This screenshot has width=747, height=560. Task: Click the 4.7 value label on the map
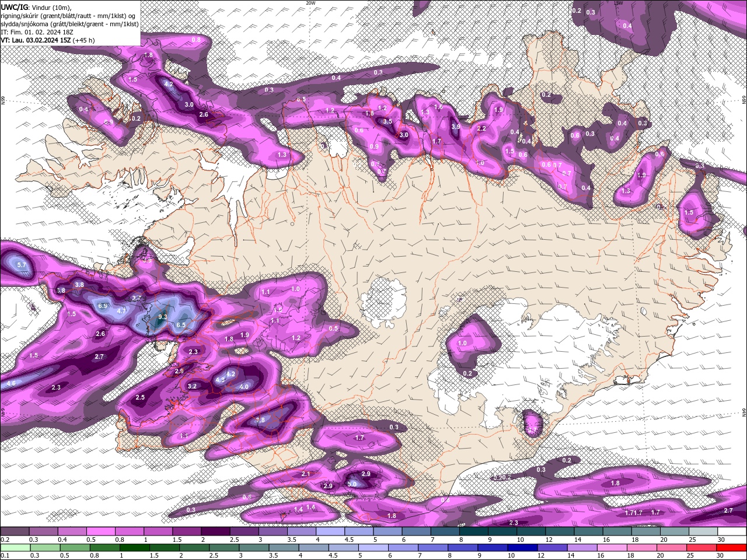point(121,311)
